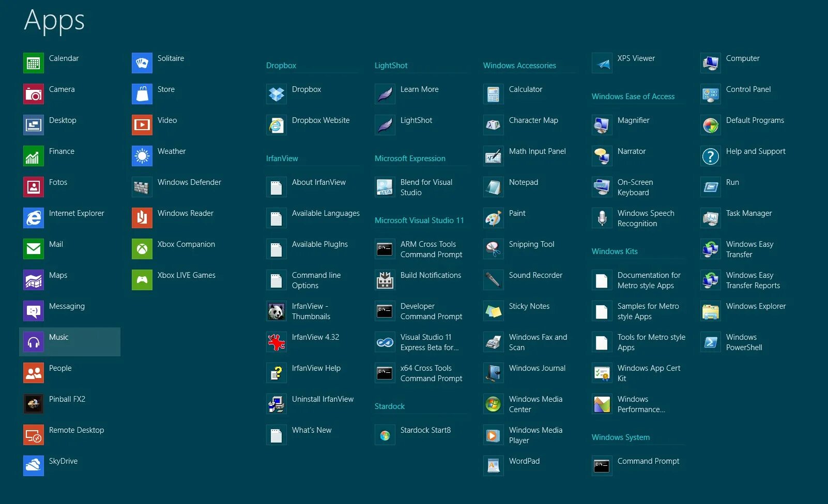Screen dimensions: 828x504
Task: Open IrfanView 4.32 red splat icon
Action: click(x=277, y=342)
